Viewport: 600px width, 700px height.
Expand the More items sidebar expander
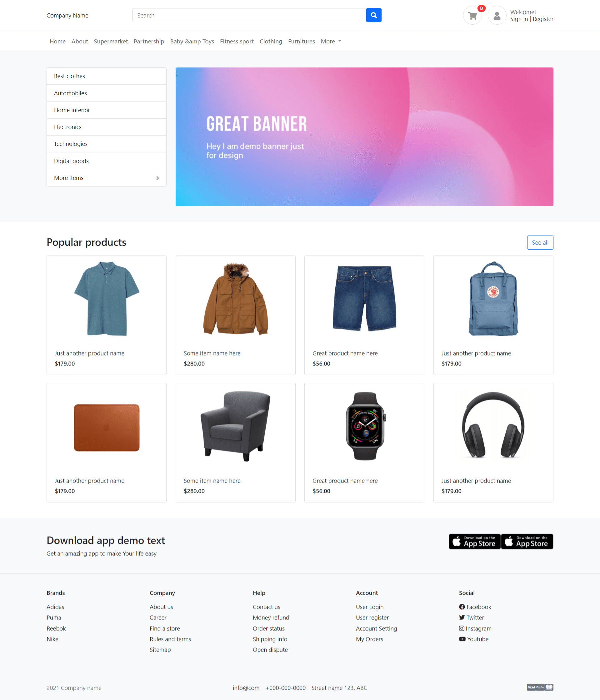coord(157,177)
